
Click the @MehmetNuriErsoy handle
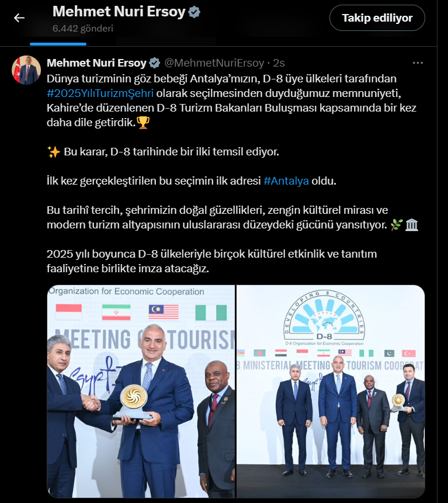(214, 63)
